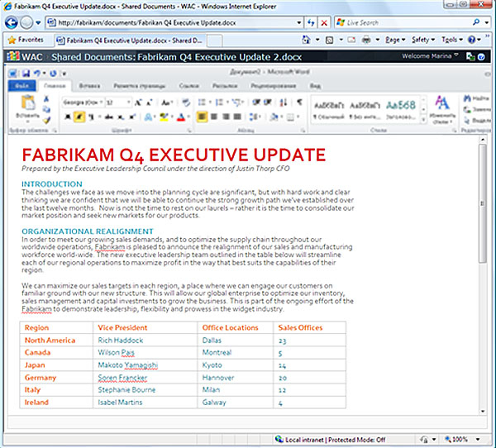
Task: Click the Bullets list icon
Action: tap(202, 102)
